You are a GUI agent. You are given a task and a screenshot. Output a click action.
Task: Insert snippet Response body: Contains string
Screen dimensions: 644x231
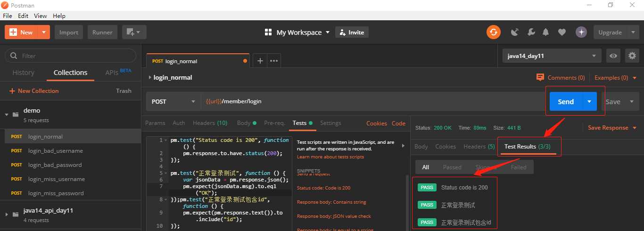click(331, 202)
